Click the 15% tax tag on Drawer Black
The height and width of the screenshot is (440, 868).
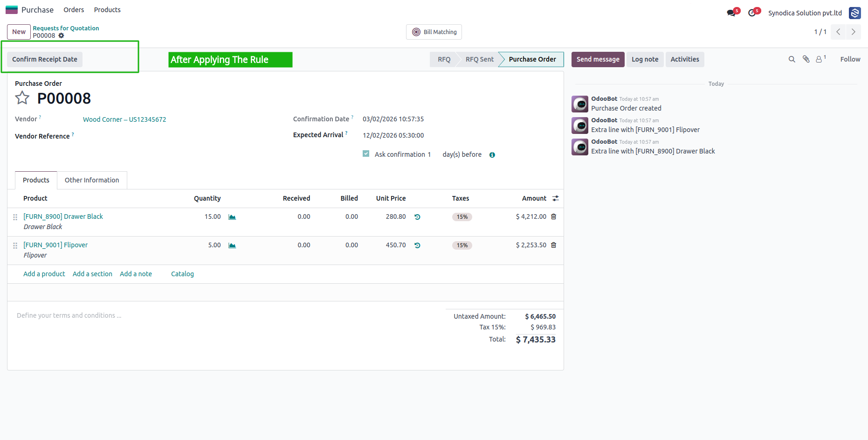(462, 217)
